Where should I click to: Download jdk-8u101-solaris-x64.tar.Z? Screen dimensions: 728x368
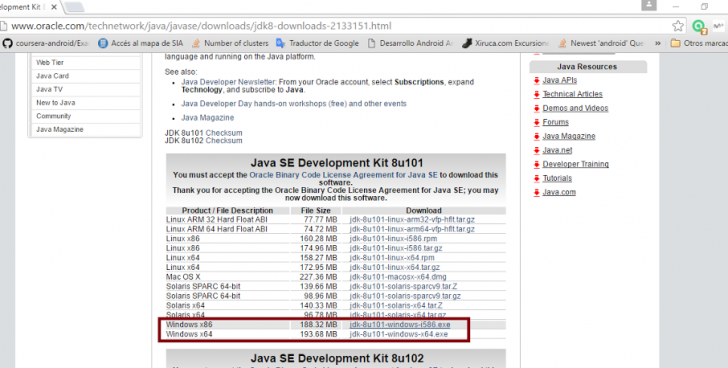click(x=396, y=305)
